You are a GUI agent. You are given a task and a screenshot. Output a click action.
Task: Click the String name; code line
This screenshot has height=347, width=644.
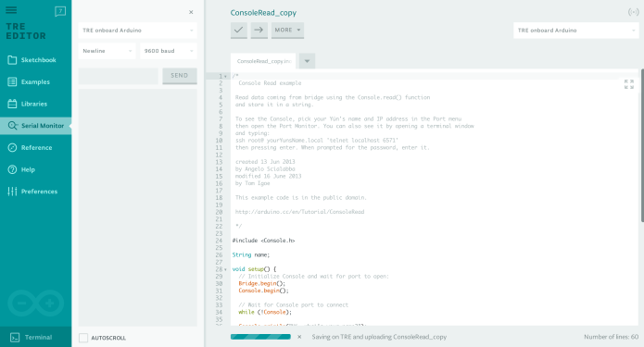click(x=251, y=255)
